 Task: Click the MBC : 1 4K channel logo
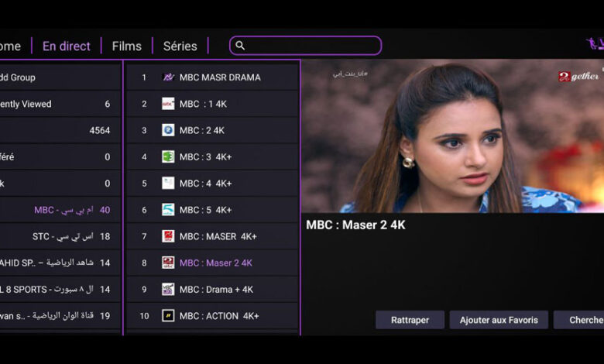pyautogui.click(x=168, y=104)
